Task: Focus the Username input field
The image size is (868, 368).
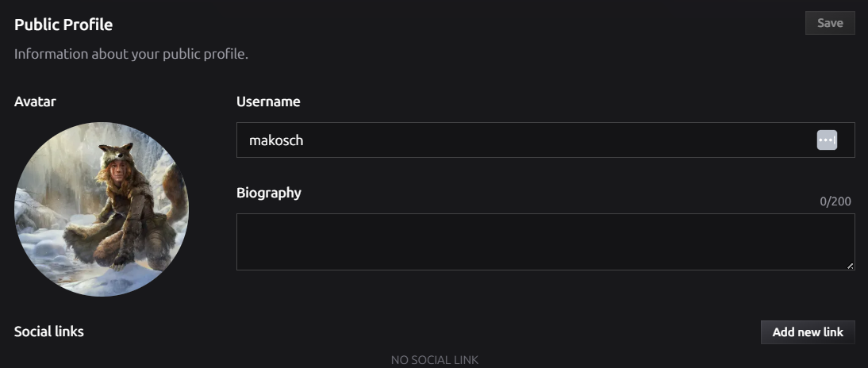Action: [545, 140]
